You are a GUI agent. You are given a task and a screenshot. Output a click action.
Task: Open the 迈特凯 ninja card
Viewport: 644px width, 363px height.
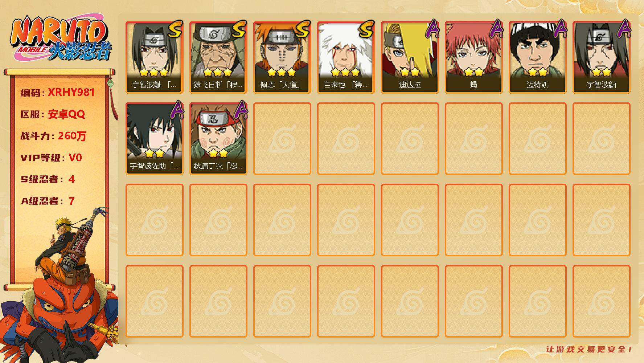point(538,57)
